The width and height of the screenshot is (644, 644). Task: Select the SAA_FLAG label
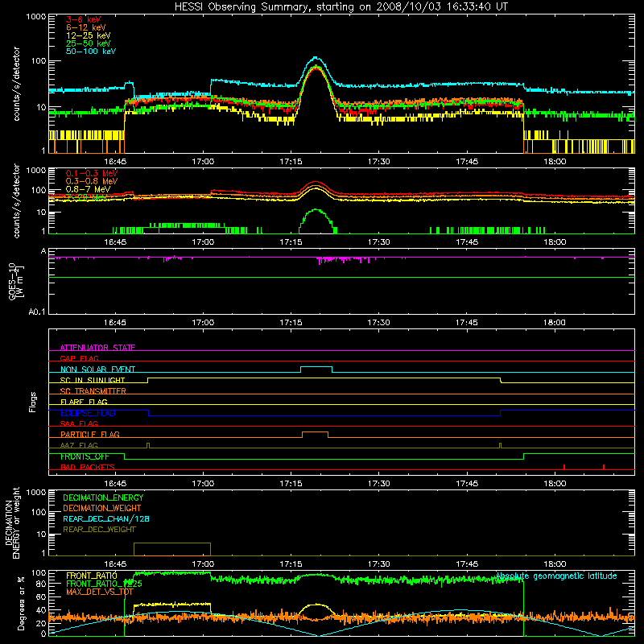[x=79, y=423]
